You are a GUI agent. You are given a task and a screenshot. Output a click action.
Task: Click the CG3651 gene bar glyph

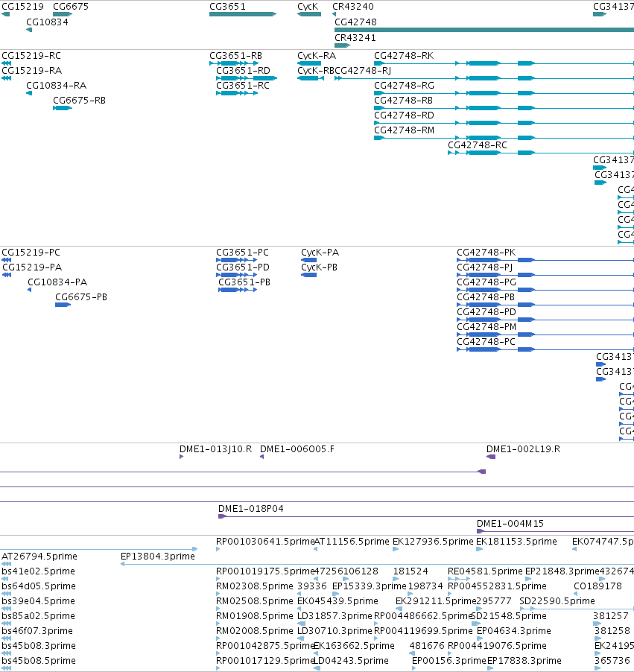coord(243,14)
